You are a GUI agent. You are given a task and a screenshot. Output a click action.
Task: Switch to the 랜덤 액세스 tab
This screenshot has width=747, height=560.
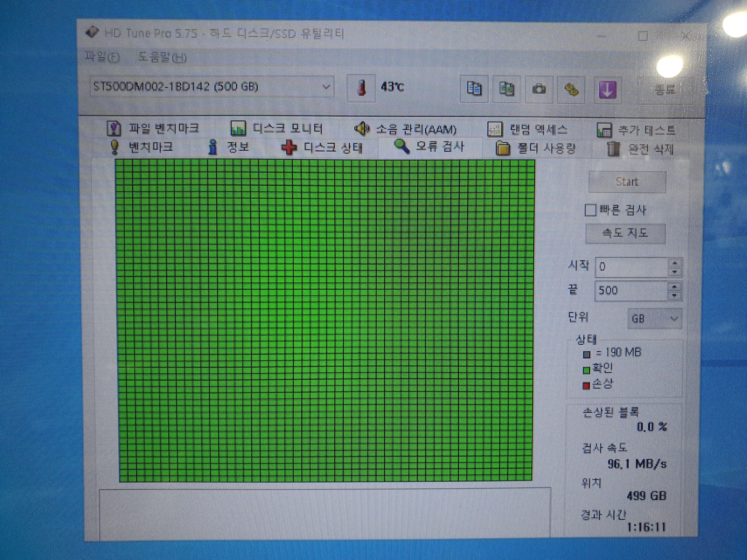click(x=527, y=130)
